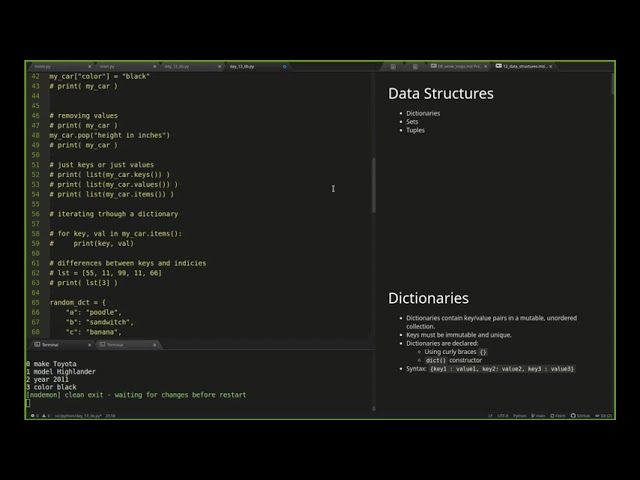The image size is (640, 480).
Task: Click the file path in the status bar
Action: pos(78,416)
